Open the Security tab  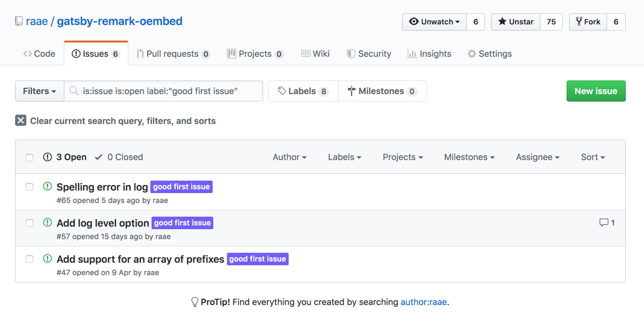click(x=369, y=54)
